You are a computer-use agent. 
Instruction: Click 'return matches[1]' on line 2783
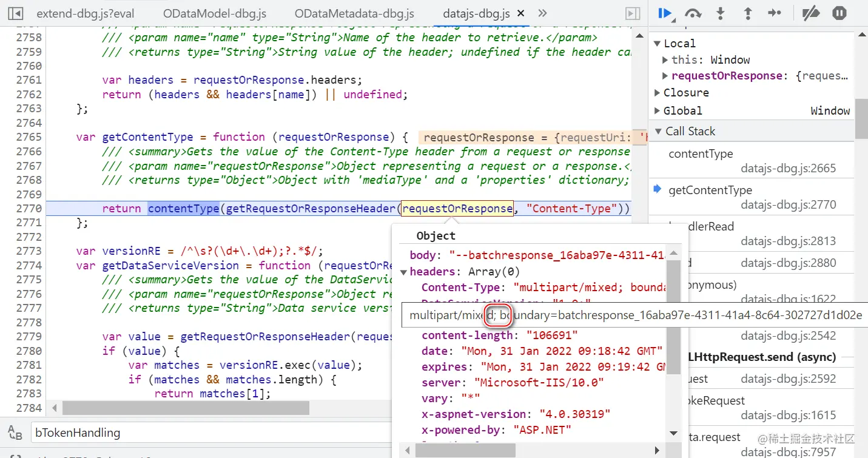coord(212,394)
